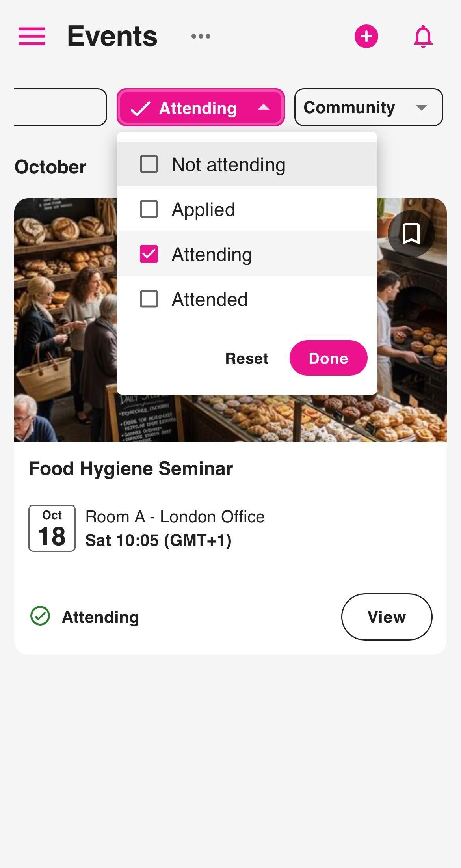461x868 pixels.
Task: Click the green Attending status check icon
Action: (40, 616)
